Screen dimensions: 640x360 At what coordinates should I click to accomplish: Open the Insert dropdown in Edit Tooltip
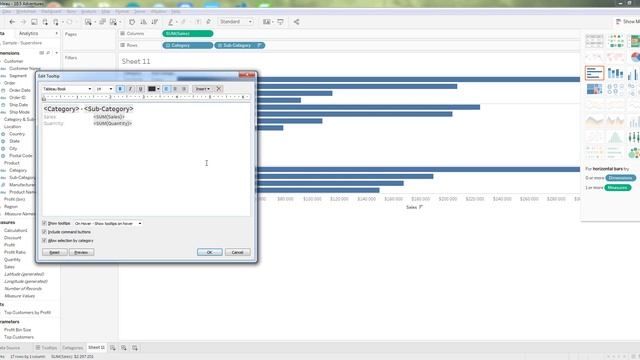tap(202, 89)
